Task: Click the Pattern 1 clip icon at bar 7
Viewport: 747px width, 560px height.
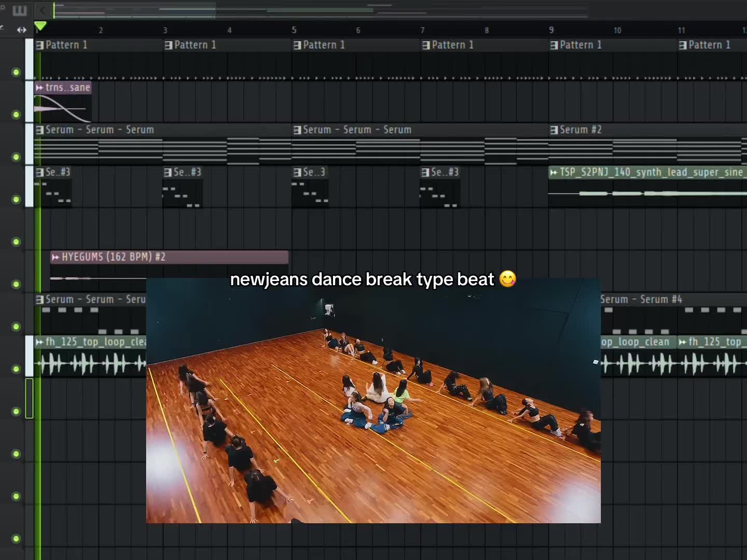Action: click(x=426, y=45)
